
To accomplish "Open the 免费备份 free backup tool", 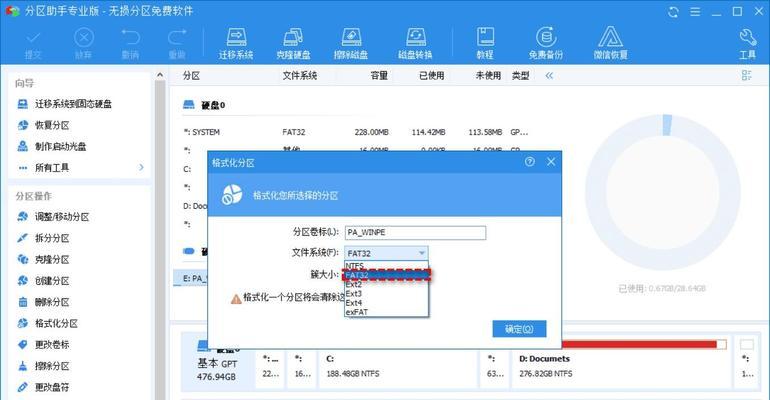I will pyautogui.click(x=546, y=44).
